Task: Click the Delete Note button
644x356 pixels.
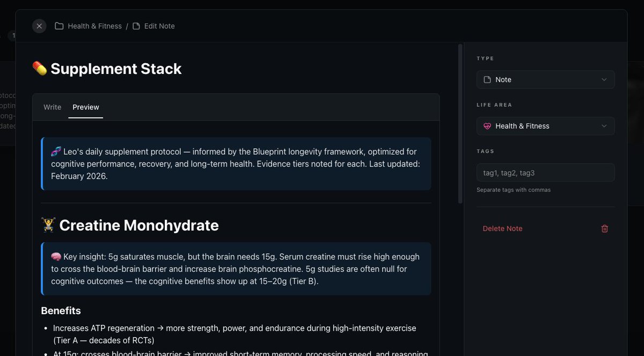Action: [x=545, y=228]
